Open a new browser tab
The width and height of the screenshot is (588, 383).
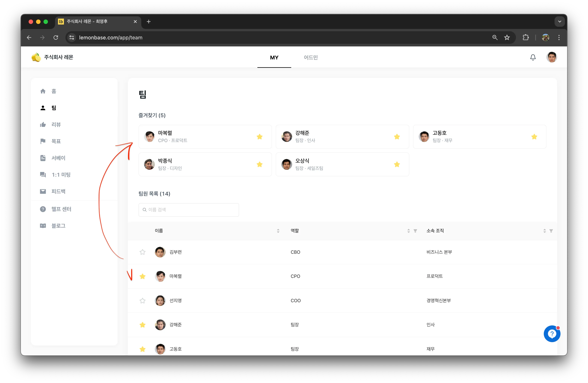[148, 22]
